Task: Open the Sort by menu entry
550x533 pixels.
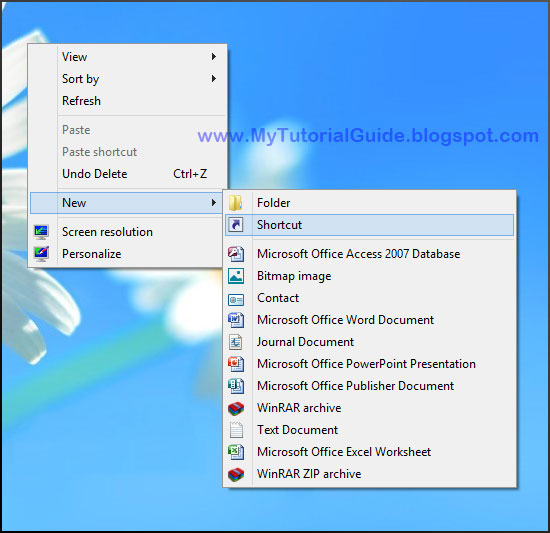Action: pyautogui.click(x=127, y=79)
